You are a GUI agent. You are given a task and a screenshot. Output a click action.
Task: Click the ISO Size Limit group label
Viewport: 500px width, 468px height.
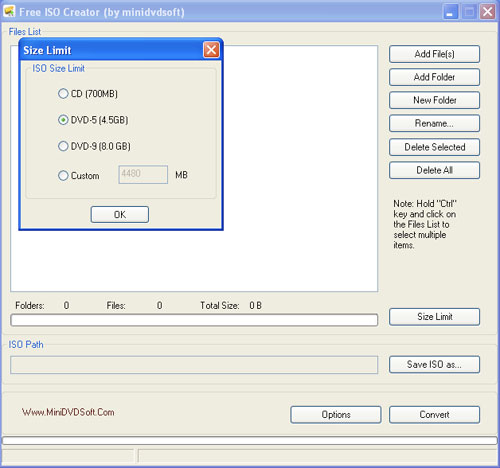click(58, 68)
